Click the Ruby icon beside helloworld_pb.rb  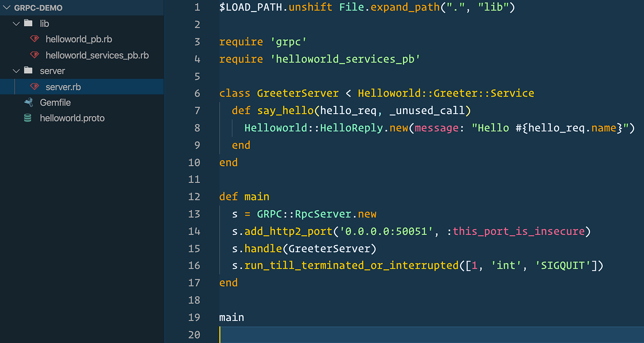[x=34, y=39]
